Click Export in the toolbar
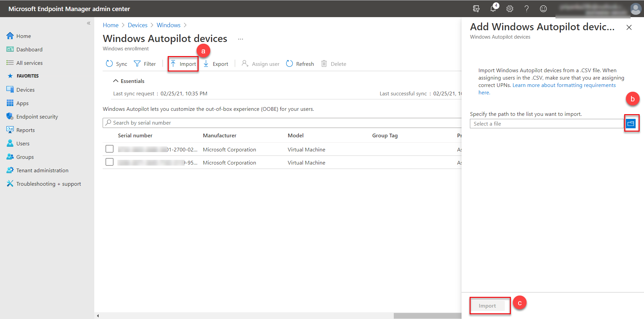Viewport: 644px width, 319px height. click(216, 64)
